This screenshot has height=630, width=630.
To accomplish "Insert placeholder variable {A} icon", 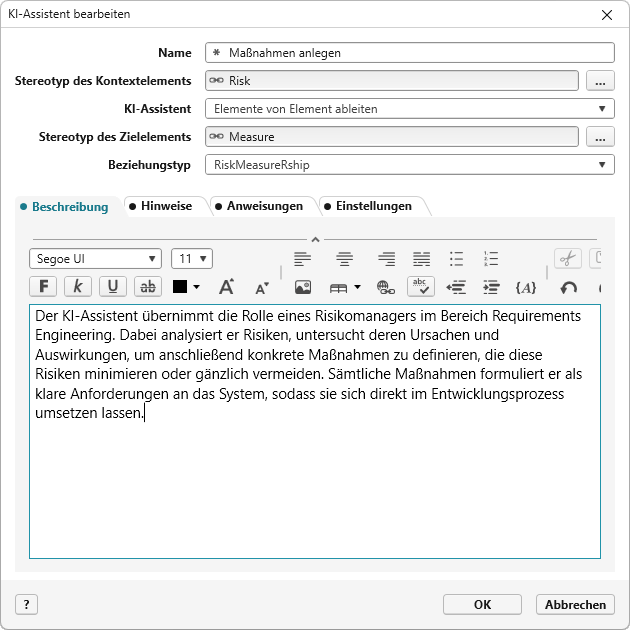I will click(x=526, y=287).
